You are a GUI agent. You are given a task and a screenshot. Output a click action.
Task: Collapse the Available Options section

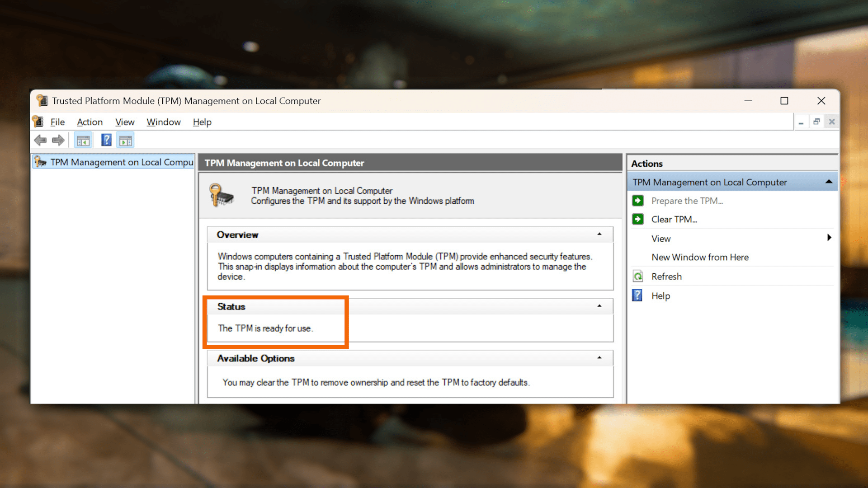click(x=599, y=357)
